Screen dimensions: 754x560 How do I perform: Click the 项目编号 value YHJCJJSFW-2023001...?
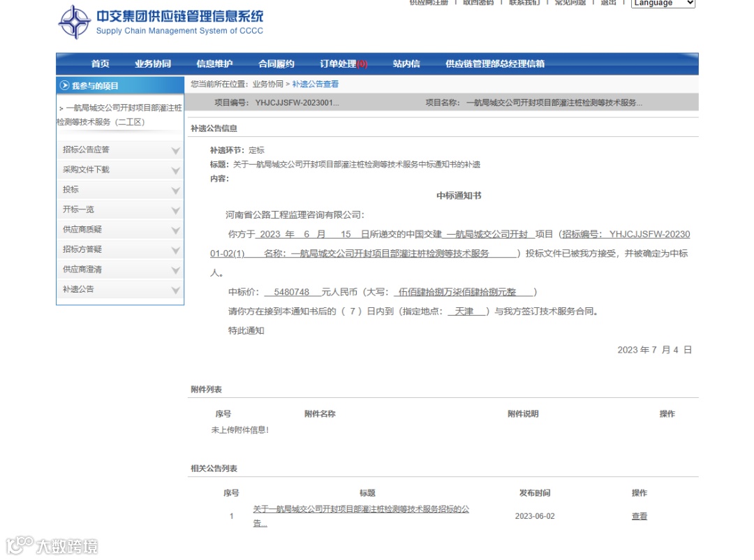click(x=297, y=103)
